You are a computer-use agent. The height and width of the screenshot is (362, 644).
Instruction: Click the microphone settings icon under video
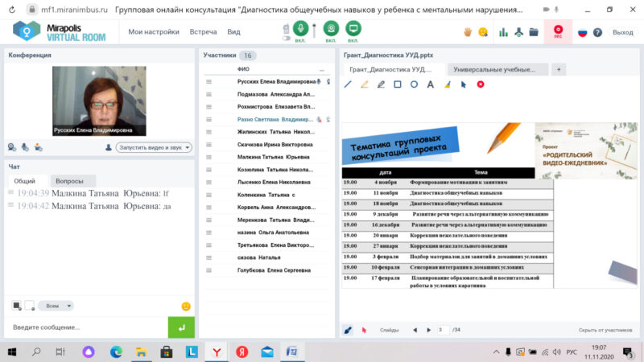pos(25,147)
